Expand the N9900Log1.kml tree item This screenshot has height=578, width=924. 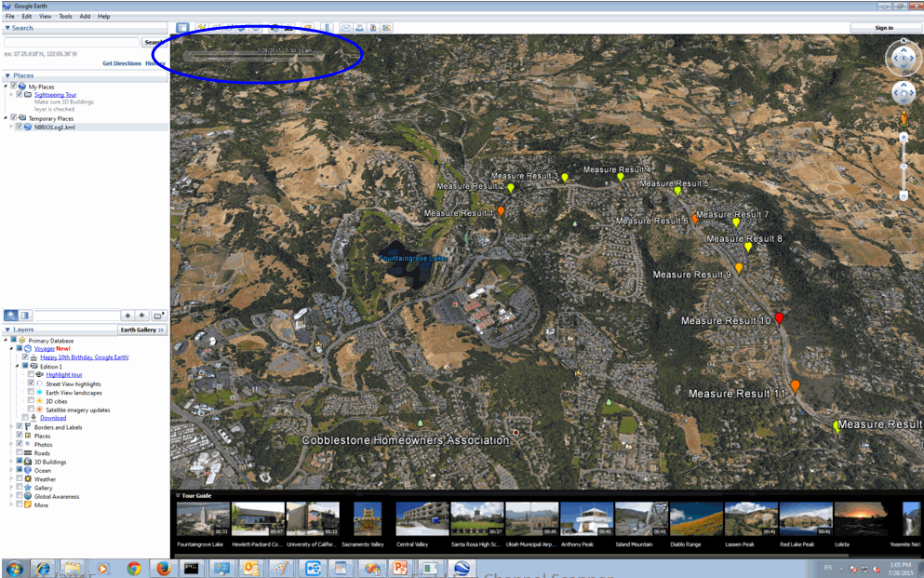pyautogui.click(x=11, y=127)
